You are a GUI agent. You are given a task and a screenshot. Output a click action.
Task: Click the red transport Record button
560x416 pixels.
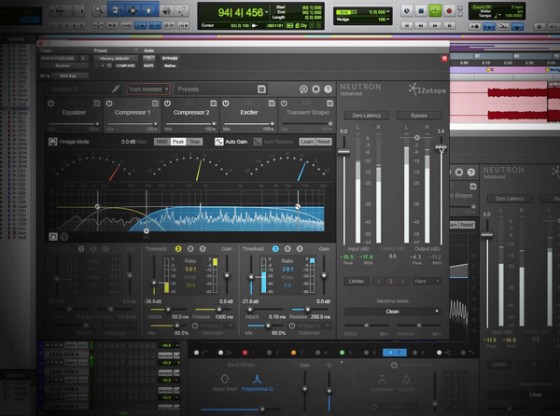[x=449, y=11]
